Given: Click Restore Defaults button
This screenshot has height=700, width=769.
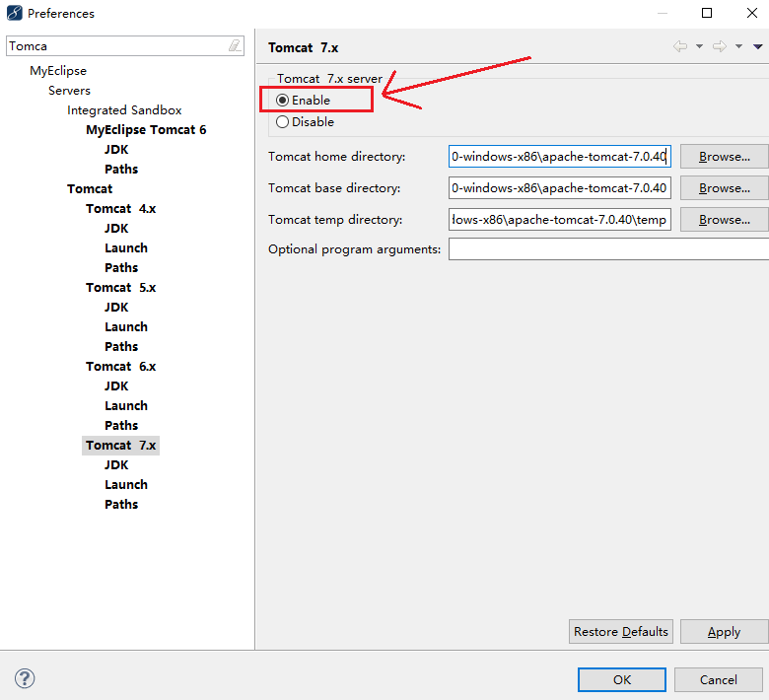Looking at the screenshot, I should click(621, 631).
